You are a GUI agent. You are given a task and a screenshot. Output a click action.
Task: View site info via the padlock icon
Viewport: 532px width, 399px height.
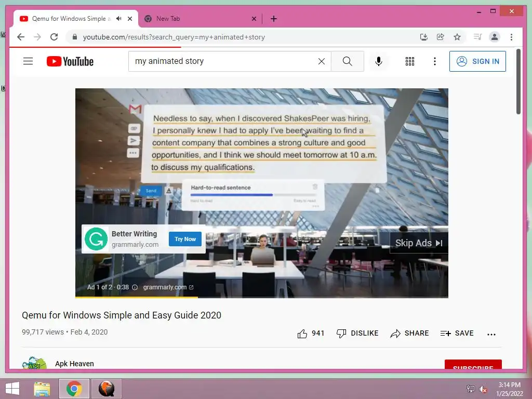click(x=75, y=37)
